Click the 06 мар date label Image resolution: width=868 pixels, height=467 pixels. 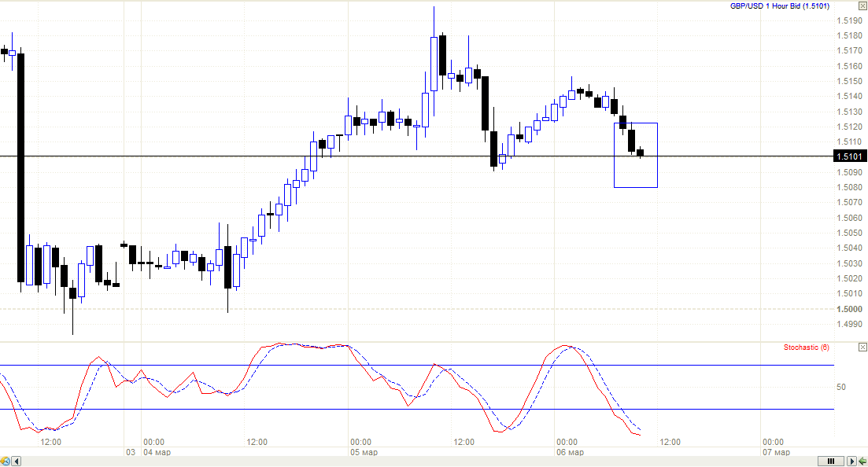pyautogui.click(x=570, y=453)
